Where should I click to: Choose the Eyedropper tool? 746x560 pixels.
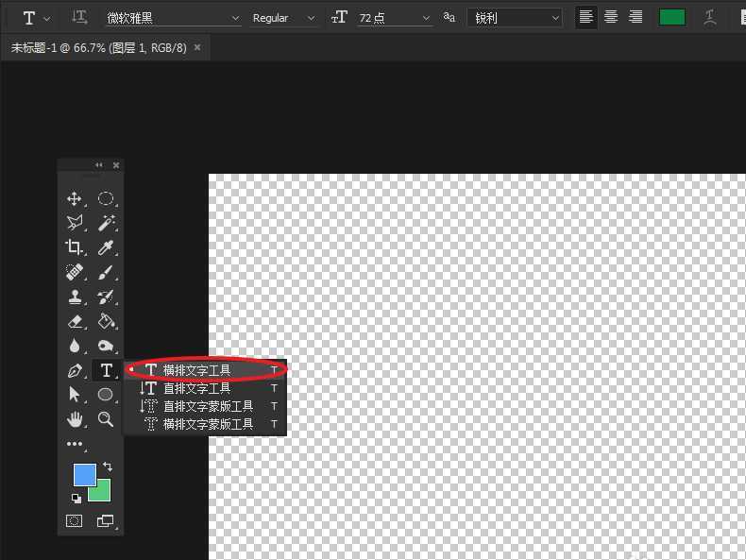(x=106, y=247)
